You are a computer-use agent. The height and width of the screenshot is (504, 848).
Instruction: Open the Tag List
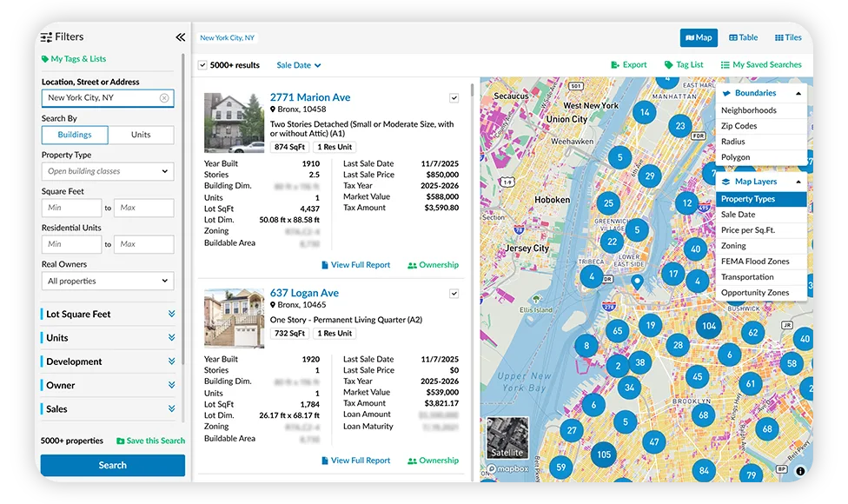point(684,64)
